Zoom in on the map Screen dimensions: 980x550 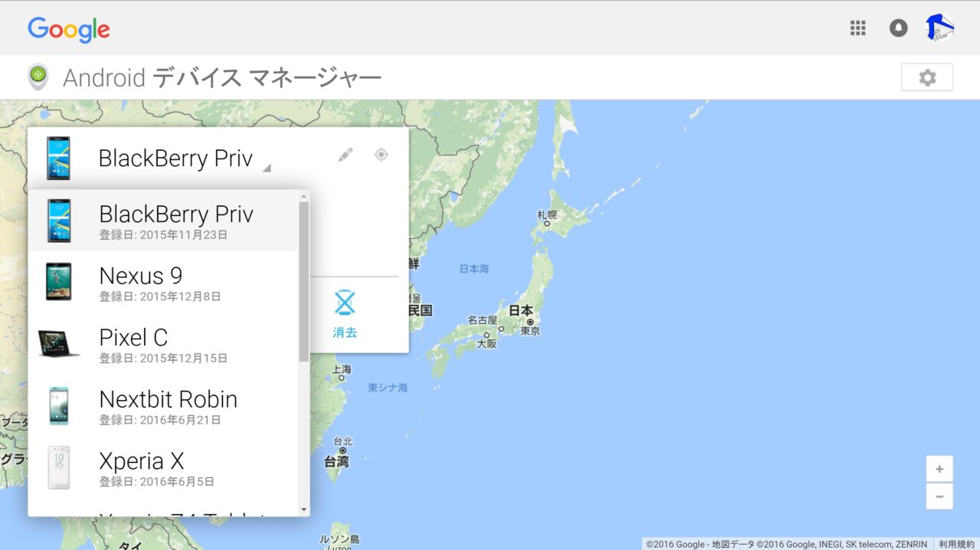pos(939,469)
